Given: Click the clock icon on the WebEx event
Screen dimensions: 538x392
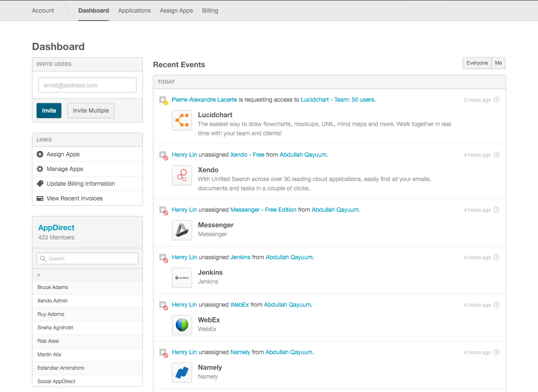Looking at the screenshot, I should pyautogui.click(x=496, y=305).
